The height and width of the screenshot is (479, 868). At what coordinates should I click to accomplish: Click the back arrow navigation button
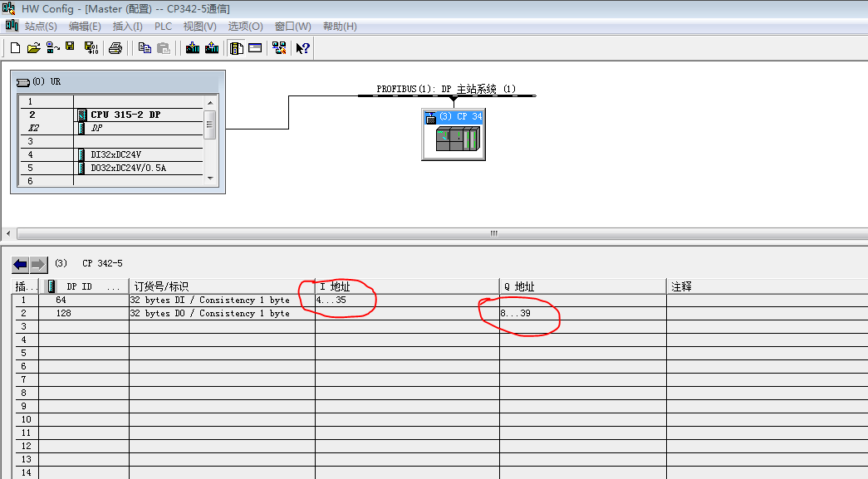click(21, 265)
